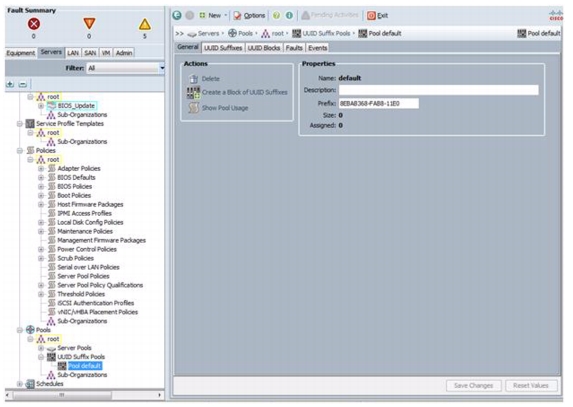Image resolution: width=573 pixels, height=407 pixels.
Task: Open the Options toolbar item
Action: coord(249,15)
